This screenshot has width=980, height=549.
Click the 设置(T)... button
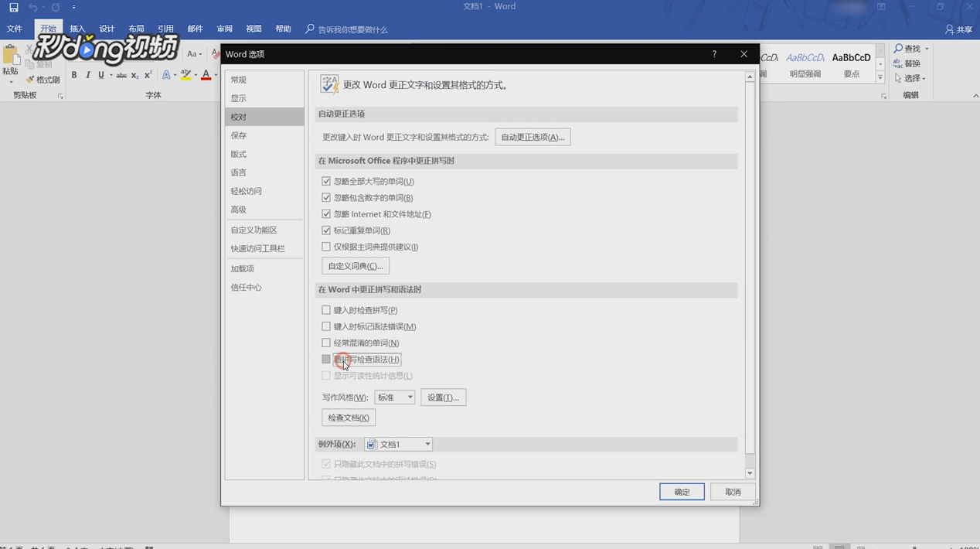(443, 397)
